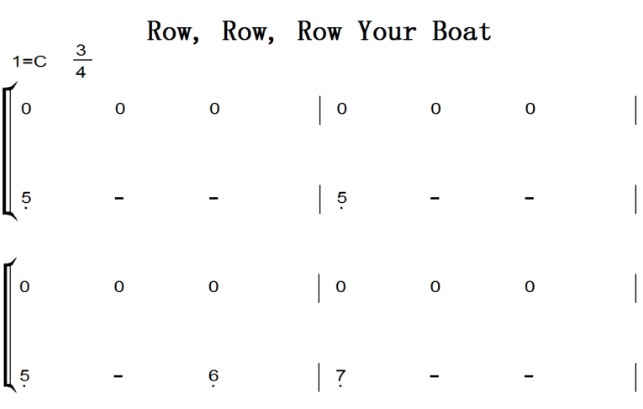Click the top system's left bracket
The width and height of the screenshot is (643, 409).
pyautogui.click(x=8, y=152)
